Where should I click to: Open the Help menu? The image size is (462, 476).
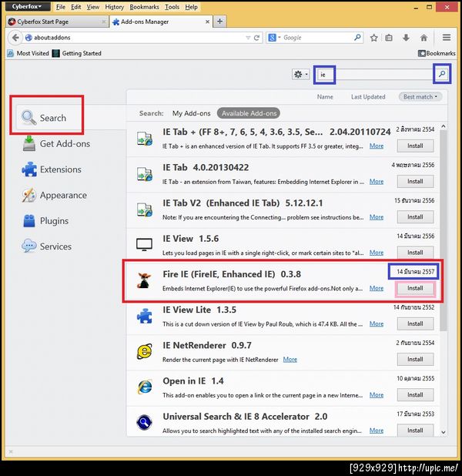tap(191, 7)
